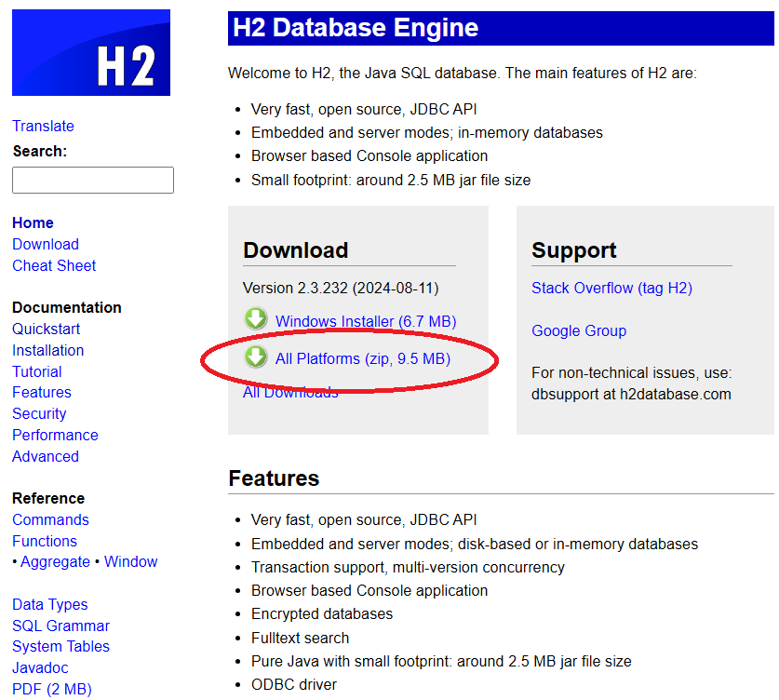The width and height of the screenshot is (779, 700).
Task: Download All Platforms zip (9.5 MB)
Action: [x=363, y=358]
